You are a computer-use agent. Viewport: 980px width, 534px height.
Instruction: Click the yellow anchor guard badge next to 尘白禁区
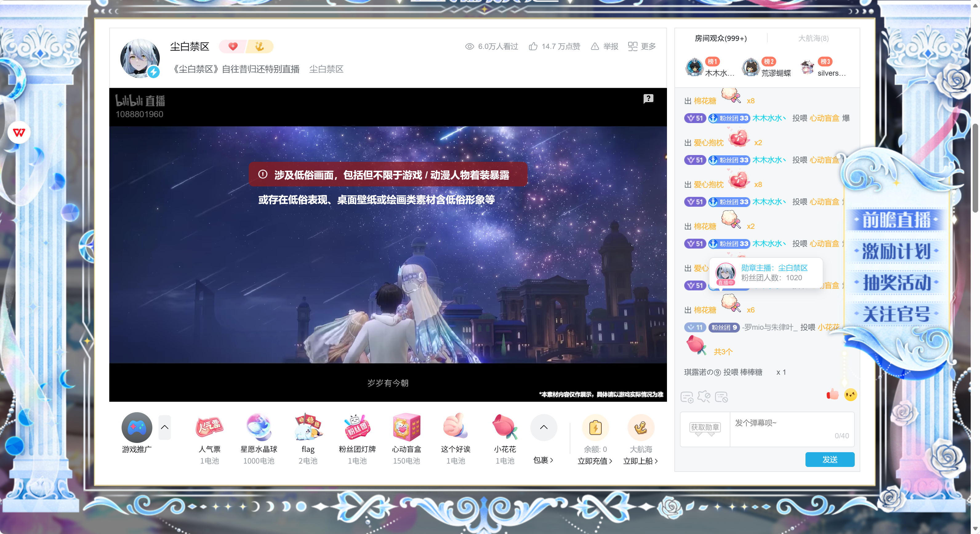click(x=260, y=46)
